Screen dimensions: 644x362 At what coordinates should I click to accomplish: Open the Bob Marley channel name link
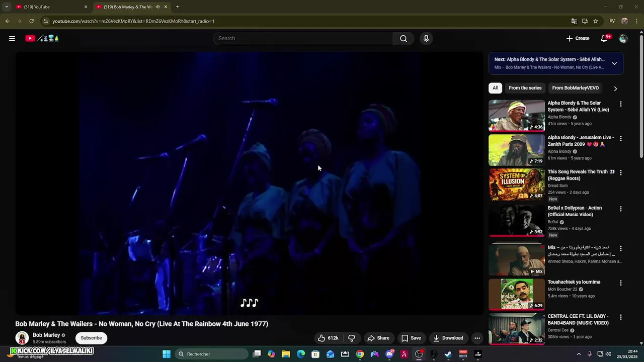[x=46, y=335]
